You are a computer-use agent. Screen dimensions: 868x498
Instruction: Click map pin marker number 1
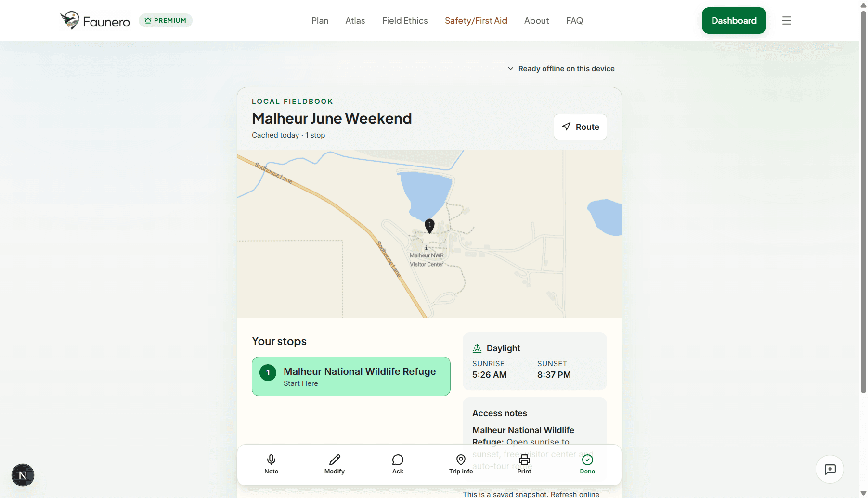click(x=429, y=226)
